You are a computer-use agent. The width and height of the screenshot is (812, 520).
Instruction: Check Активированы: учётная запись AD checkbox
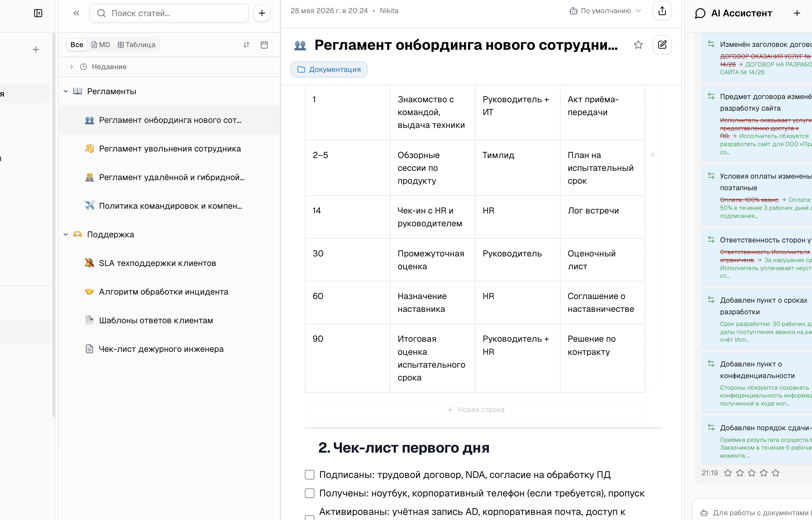[309, 517]
